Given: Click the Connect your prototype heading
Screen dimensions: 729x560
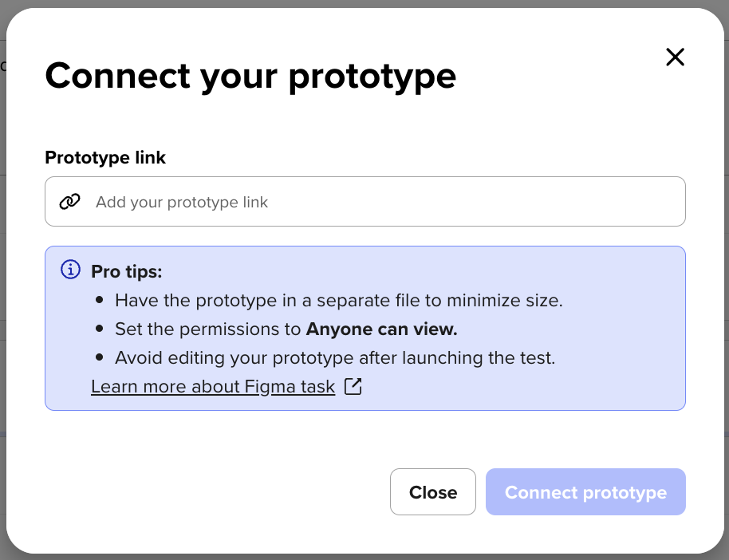Looking at the screenshot, I should [x=250, y=76].
